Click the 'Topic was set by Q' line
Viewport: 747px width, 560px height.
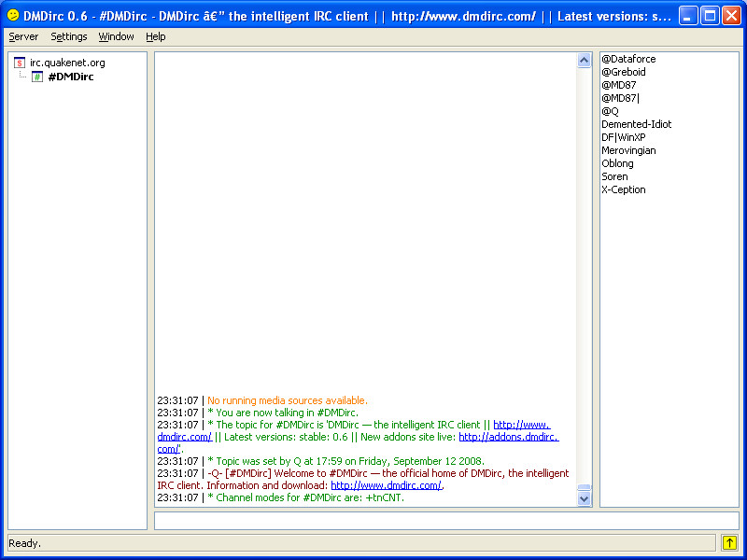click(x=345, y=461)
